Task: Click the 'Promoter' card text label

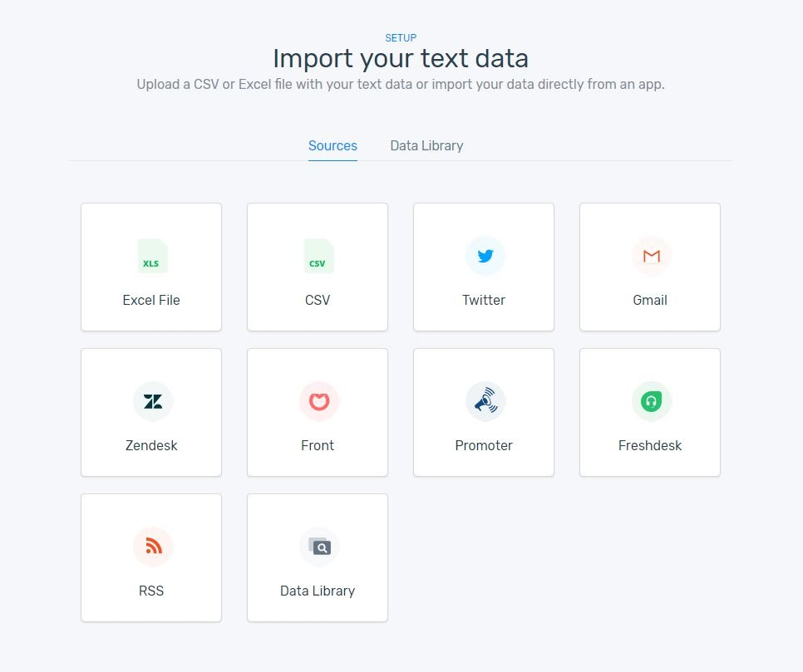Action: [x=484, y=445]
